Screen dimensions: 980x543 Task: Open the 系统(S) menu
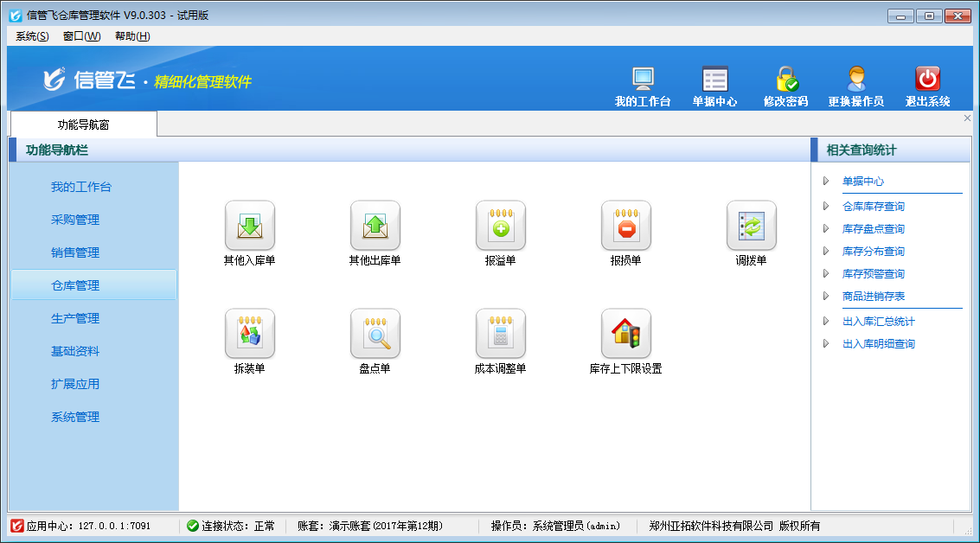(32, 36)
